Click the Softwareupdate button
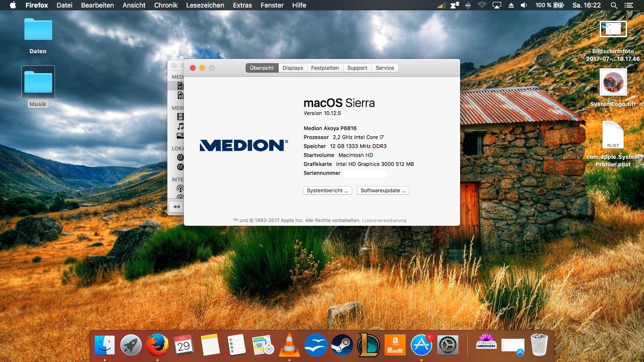The height and width of the screenshot is (362, 644). pos(383,190)
